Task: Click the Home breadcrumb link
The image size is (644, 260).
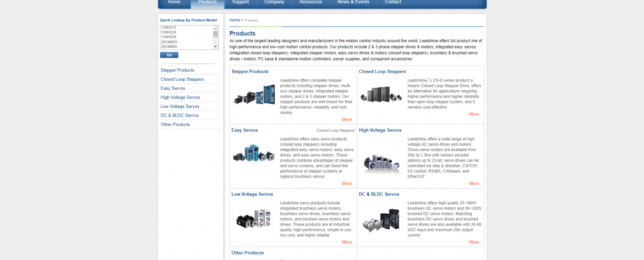Action: click(x=235, y=20)
